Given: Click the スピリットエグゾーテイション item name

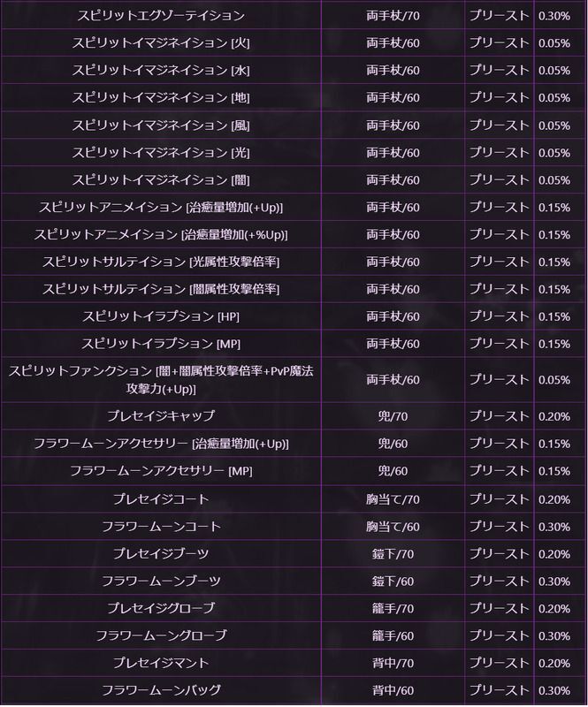Looking at the screenshot, I should tap(160, 16).
